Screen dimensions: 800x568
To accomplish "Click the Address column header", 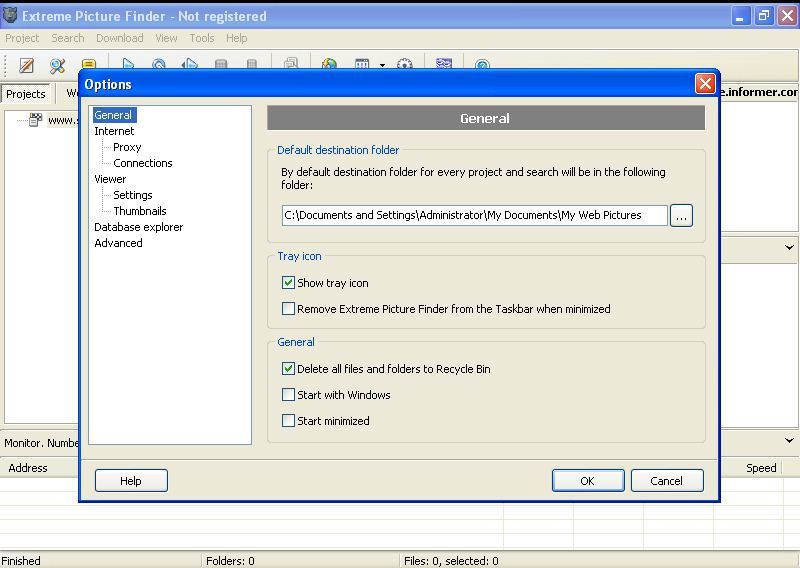I will pyautogui.click(x=28, y=468).
